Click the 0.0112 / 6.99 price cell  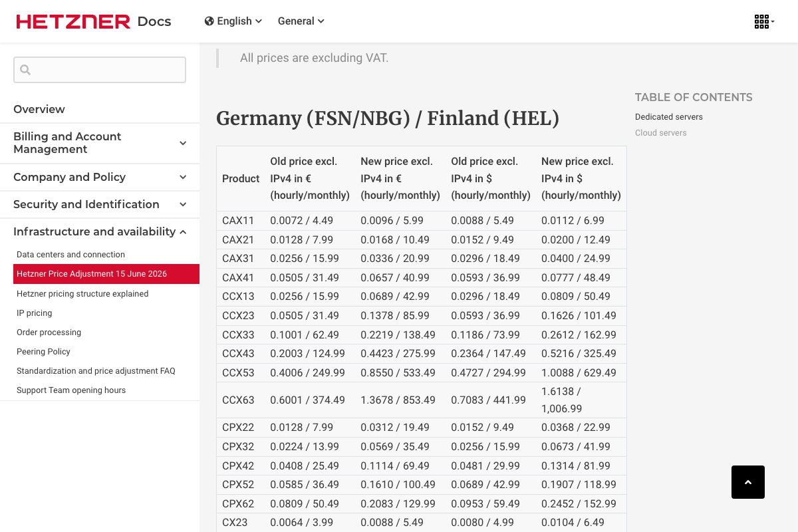pyautogui.click(x=581, y=221)
